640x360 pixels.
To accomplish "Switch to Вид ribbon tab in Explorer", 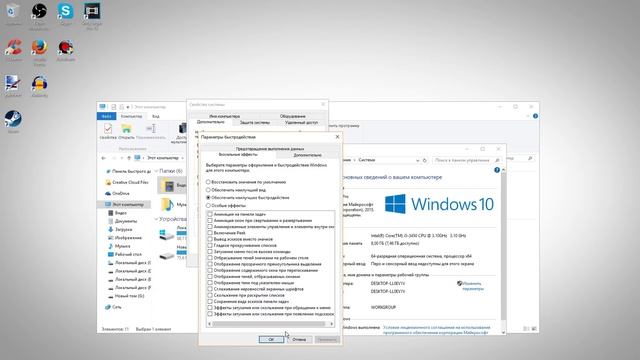I will [156, 116].
